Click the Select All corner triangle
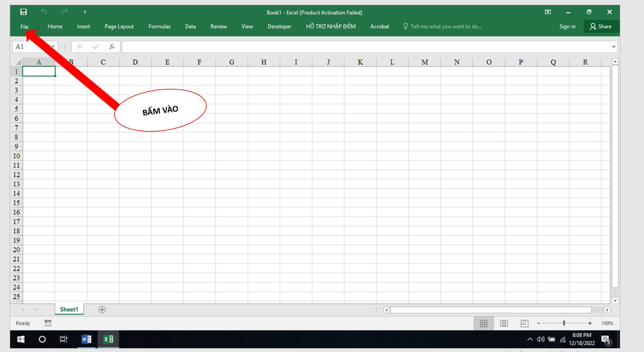644x352 pixels. pyautogui.click(x=17, y=62)
